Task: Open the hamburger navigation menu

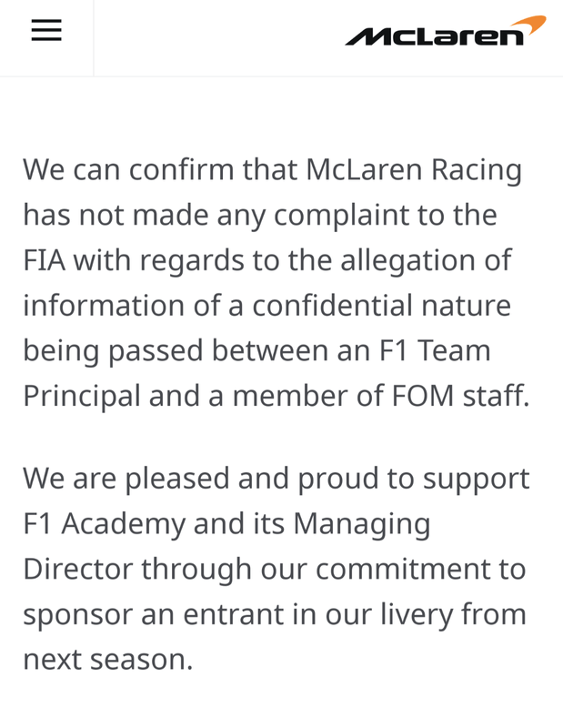Action: [46, 30]
